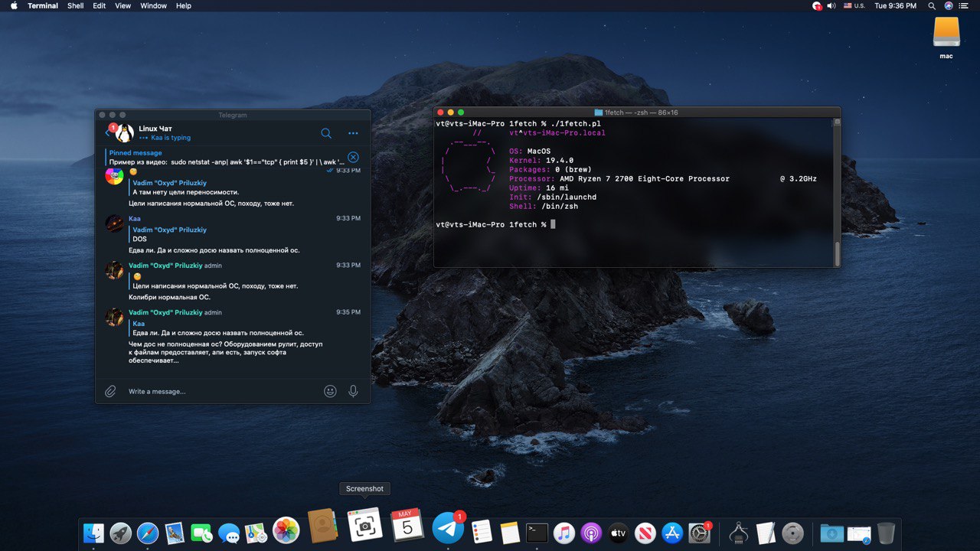Viewport: 980px width, 551px height.
Task: Click the 'AMD Ryzen 7 2700' processor line
Action: [663, 178]
